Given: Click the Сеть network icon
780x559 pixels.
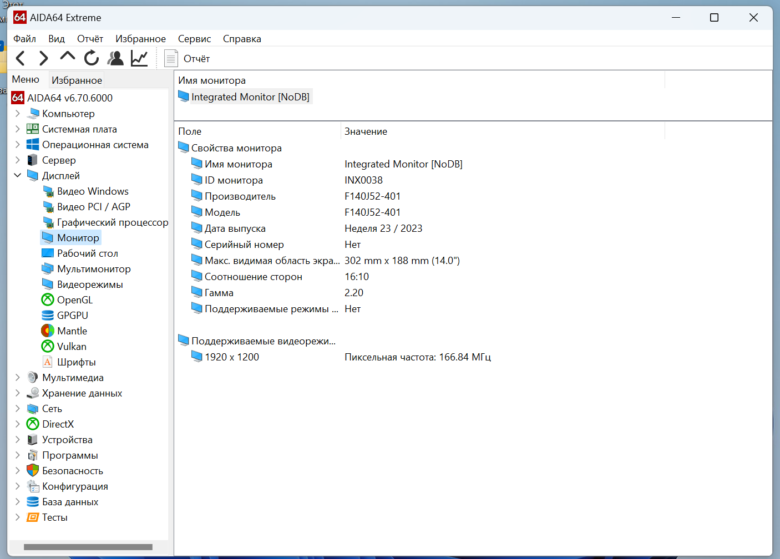Looking at the screenshot, I should tap(33, 408).
